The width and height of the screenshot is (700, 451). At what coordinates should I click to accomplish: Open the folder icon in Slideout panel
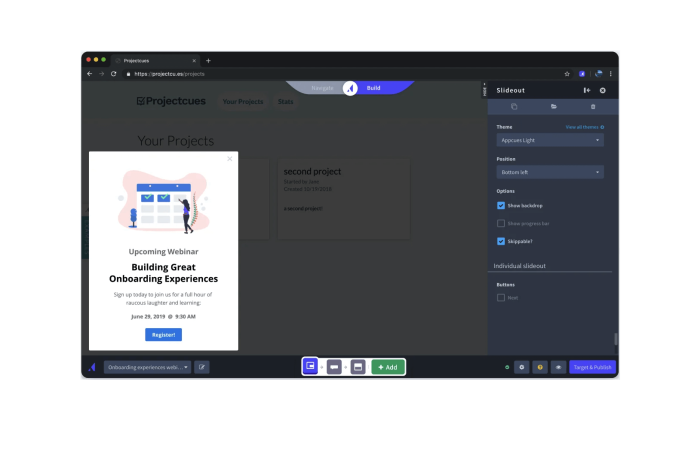554,106
